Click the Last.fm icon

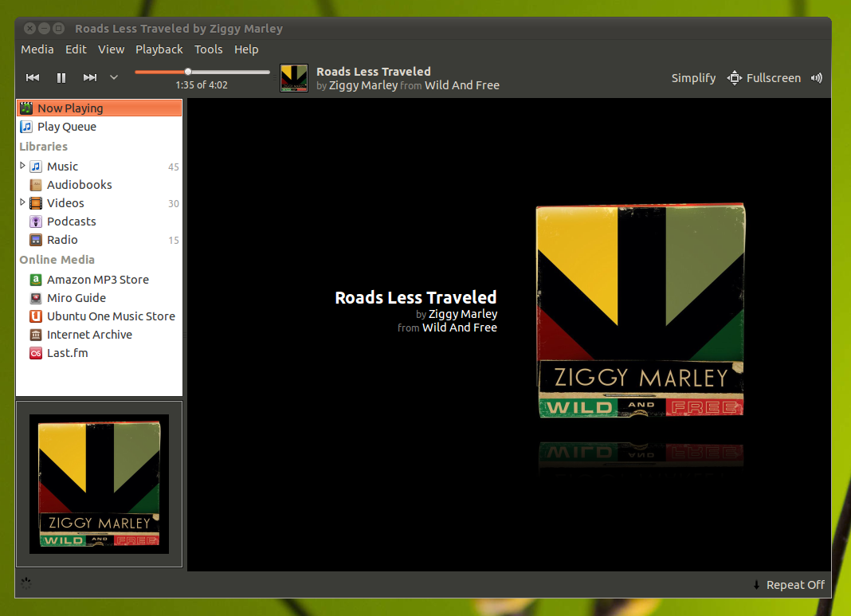pos(36,353)
